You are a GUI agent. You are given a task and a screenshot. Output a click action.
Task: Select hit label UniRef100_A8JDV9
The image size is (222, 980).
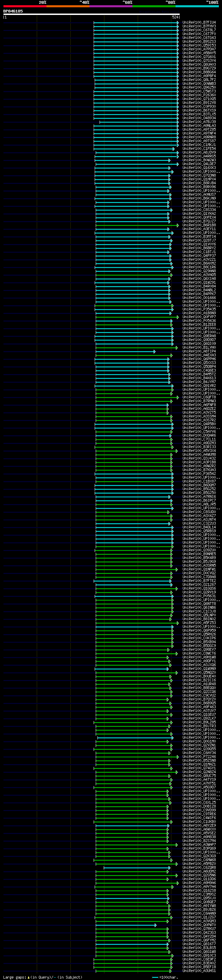[x=199, y=152]
